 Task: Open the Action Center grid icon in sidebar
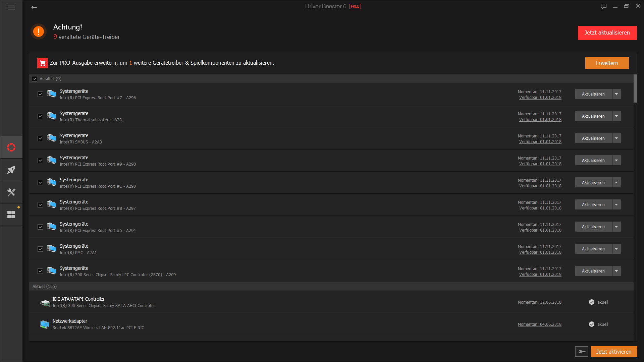pos(11,215)
